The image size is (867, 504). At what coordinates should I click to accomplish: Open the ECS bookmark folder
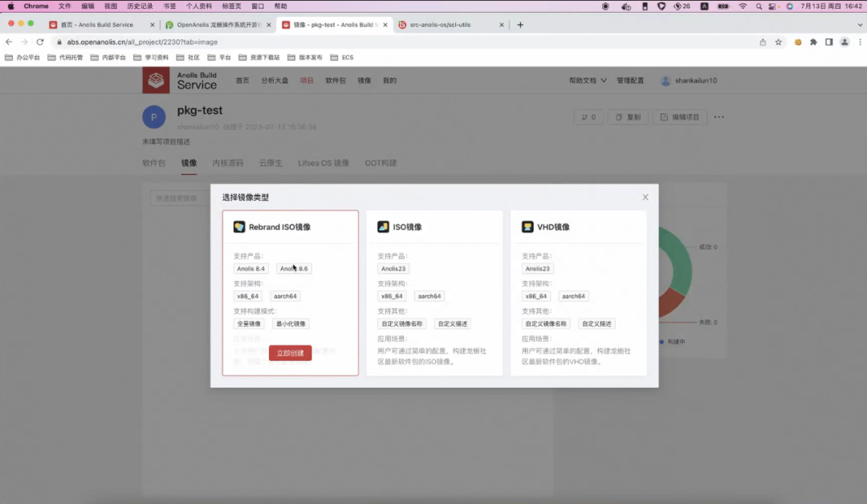[342, 58]
